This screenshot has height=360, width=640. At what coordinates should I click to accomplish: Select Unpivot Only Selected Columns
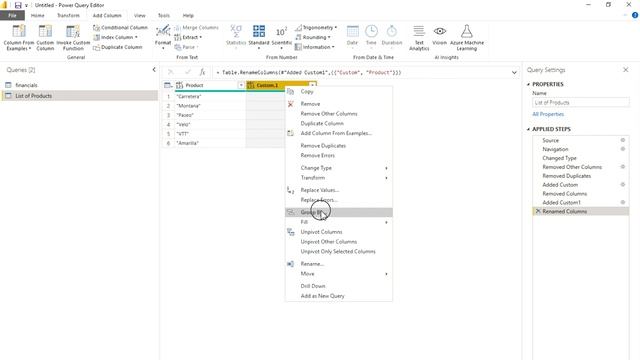(x=339, y=251)
